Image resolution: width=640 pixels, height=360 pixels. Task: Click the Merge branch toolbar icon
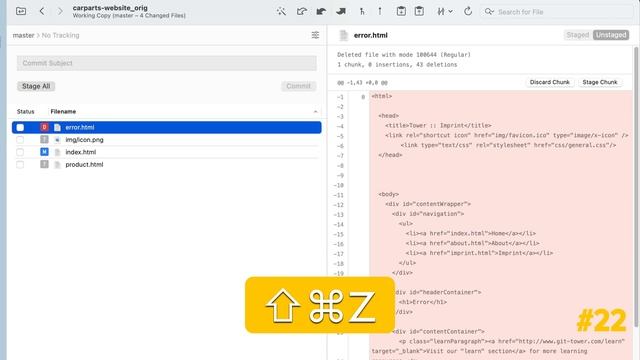point(362,11)
